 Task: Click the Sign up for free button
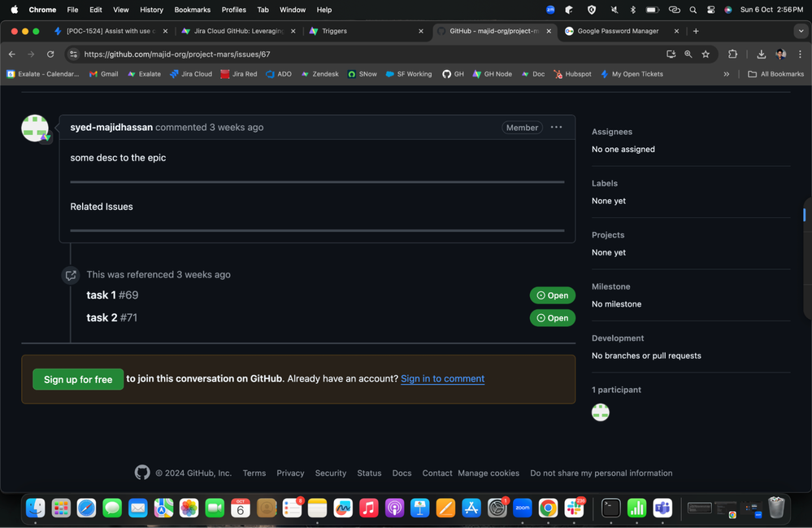(x=78, y=379)
